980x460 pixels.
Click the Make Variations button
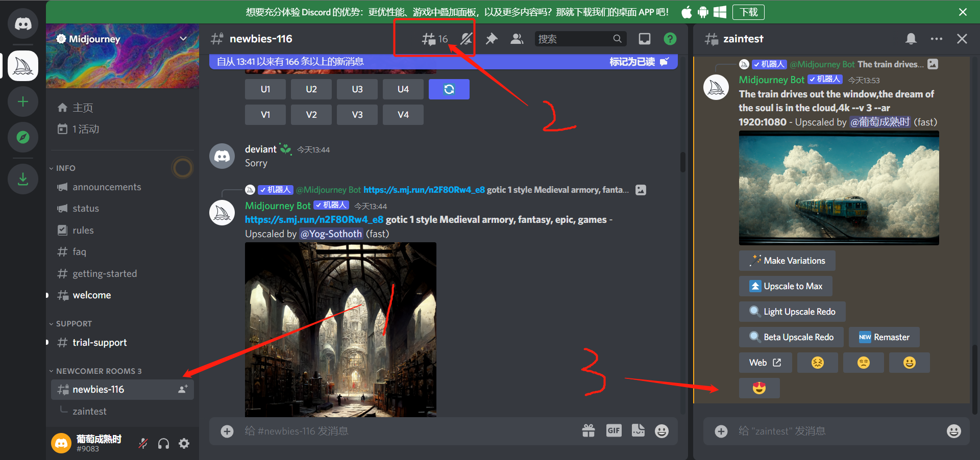[x=787, y=261]
